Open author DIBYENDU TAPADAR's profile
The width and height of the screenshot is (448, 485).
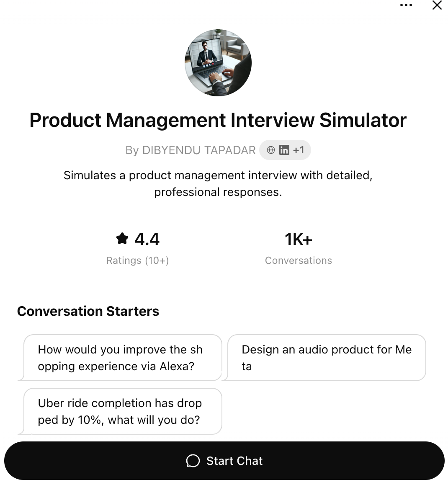(191, 150)
